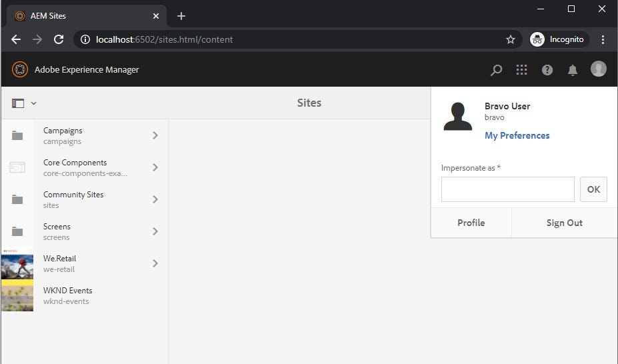Viewport: 618px width, 364px height.
Task: Open the My Preferences link
Action: [x=517, y=135]
